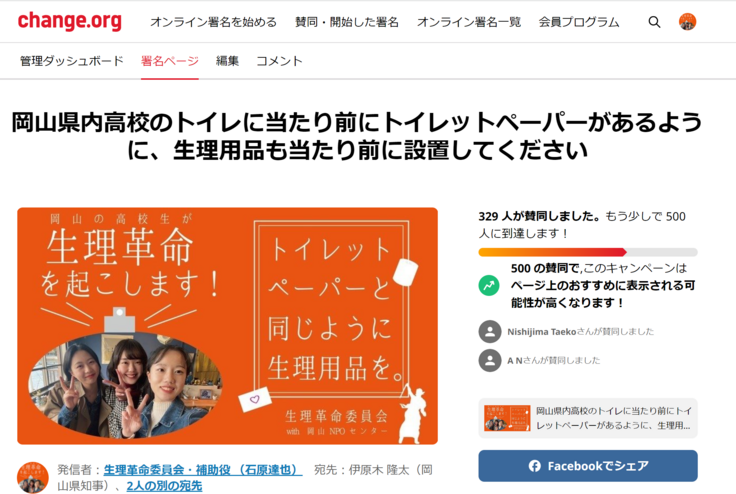Image resolution: width=736 pixels, height=494 pixels.
Task: Click the Facebook logo in share button
Action: (535, 466)
